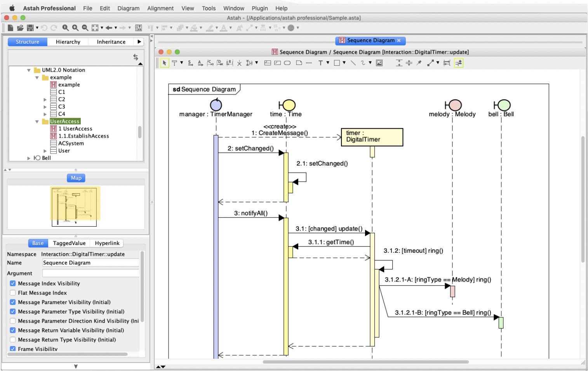Viewport: 588px width, 371px height.
Task: Uncheck Message Parameter Visibility (Initial)
Action: point(13,302)
